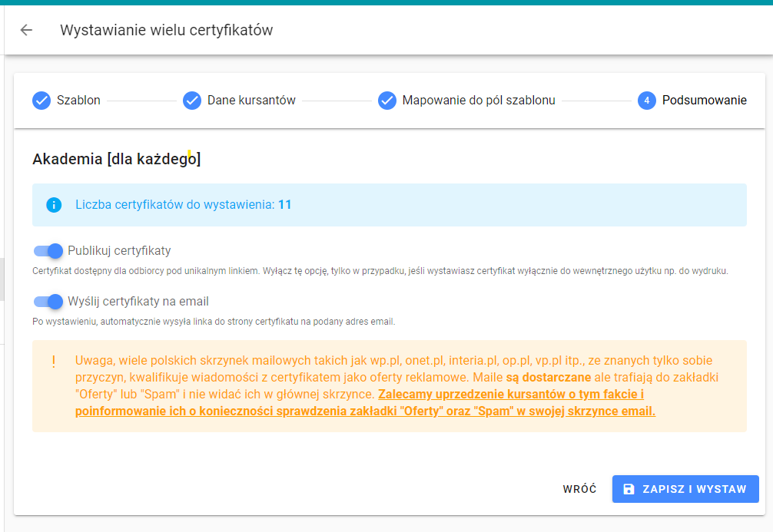Click the step 4 number circle
This screenshot has height=532, width=773.
click(647, 101)
